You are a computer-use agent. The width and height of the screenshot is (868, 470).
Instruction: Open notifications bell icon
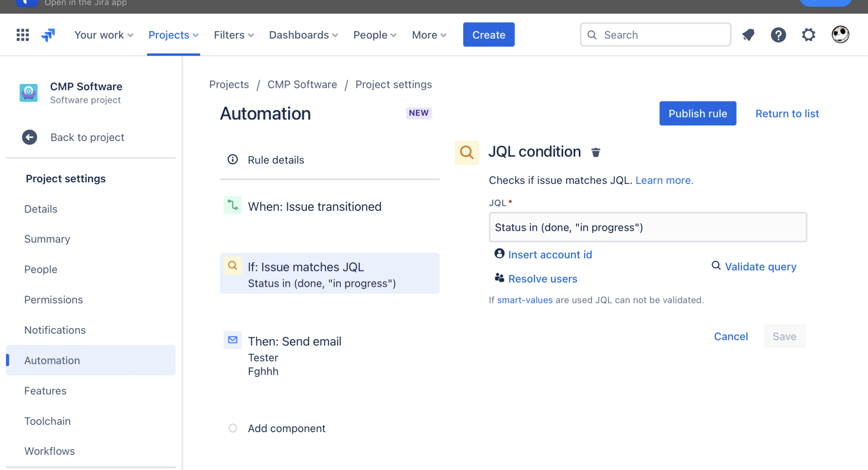pos(748,35)
